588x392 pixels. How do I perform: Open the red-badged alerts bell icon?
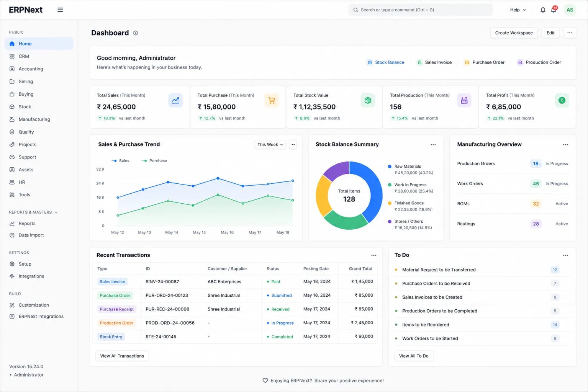tap(554, 10)
